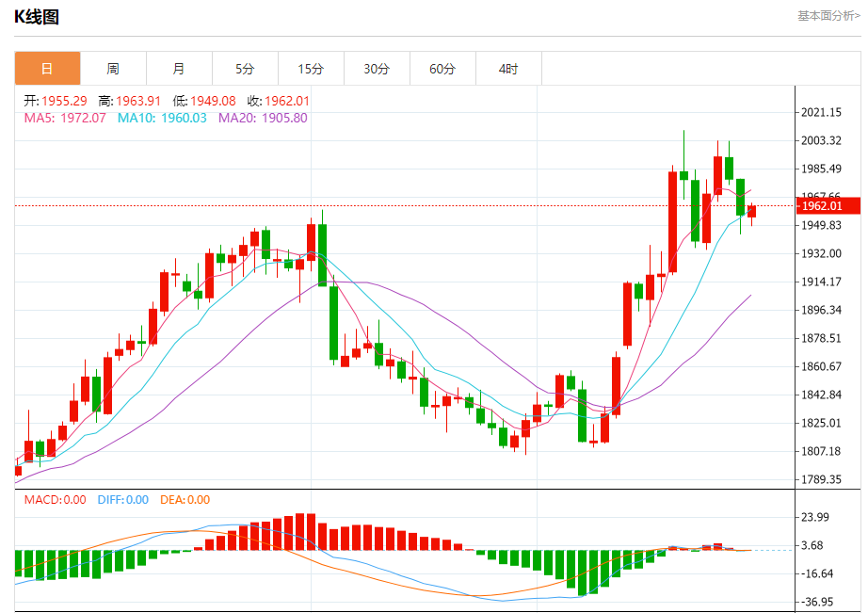Click the last red candlestick at 1962.01
The height and width of the screenshot is (613, 868).
[x=752, y=212]
